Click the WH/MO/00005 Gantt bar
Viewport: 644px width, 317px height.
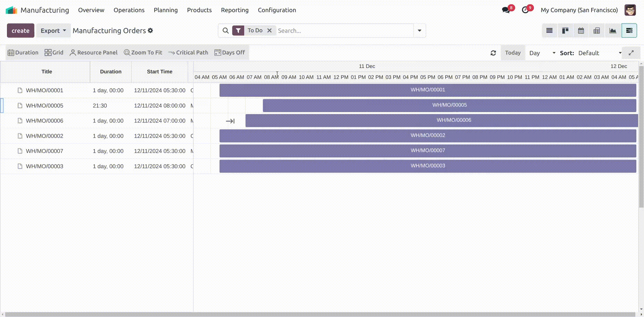click(449, 105)
